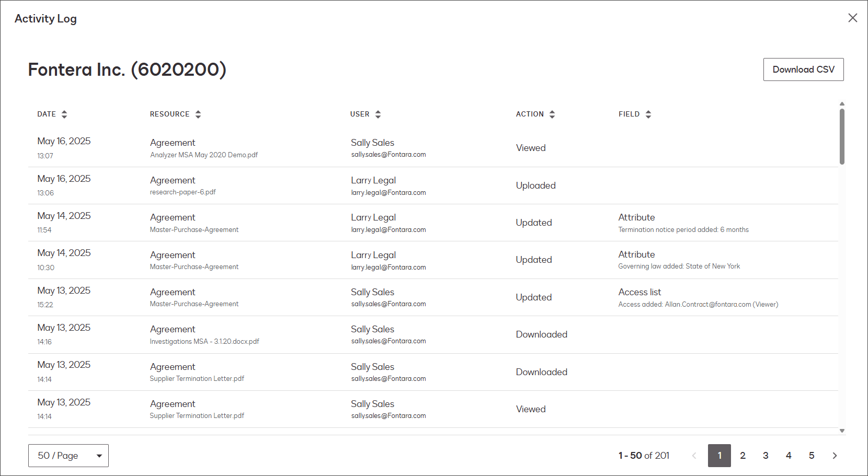Download the activity log as CSV
Image resolution: width=868 pixels, height=476 pixels.
804,69
